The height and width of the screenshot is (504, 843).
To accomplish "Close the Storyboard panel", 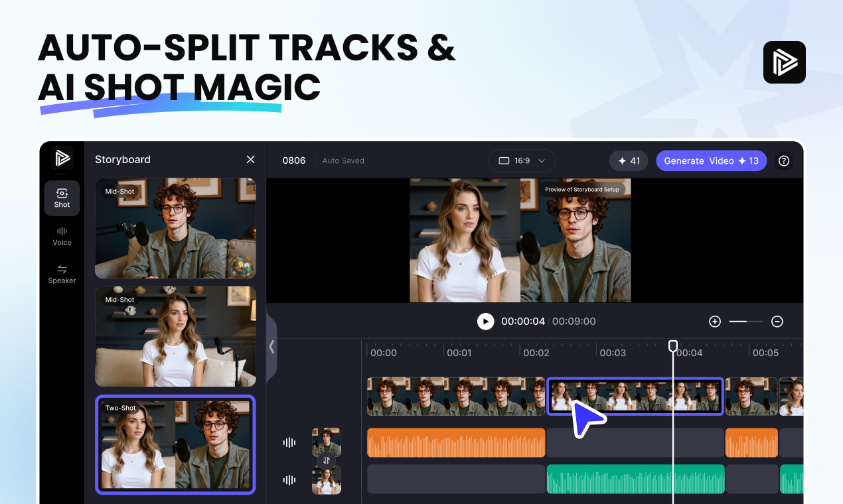I will click(x=250, y=159).
